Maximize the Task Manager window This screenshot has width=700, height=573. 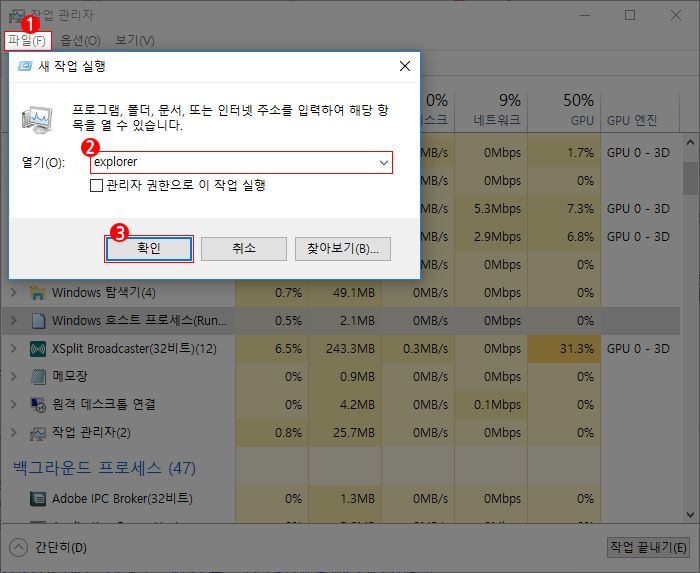(630, 16)
